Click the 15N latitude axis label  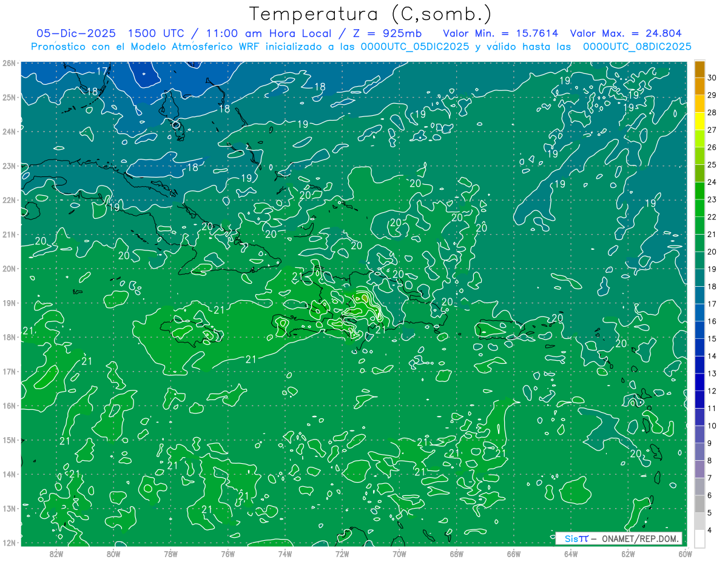(8, 440)
